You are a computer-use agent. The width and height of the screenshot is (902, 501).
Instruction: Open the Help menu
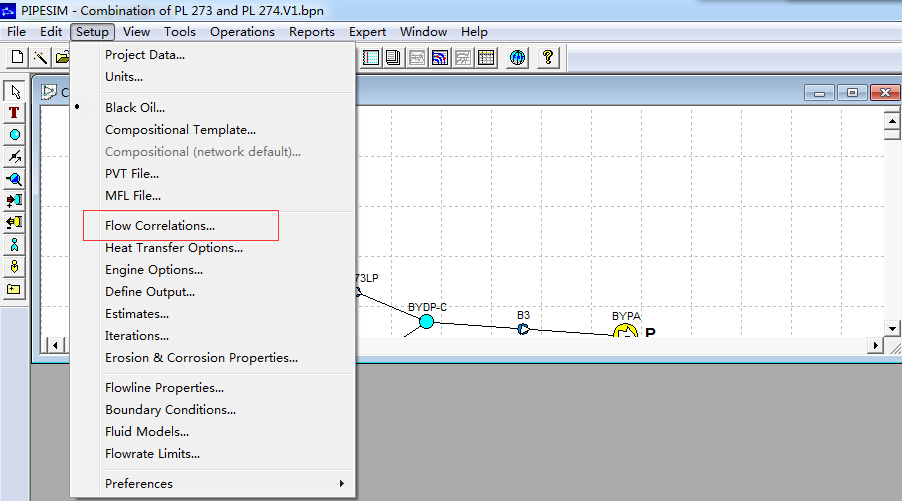(474, 32)
